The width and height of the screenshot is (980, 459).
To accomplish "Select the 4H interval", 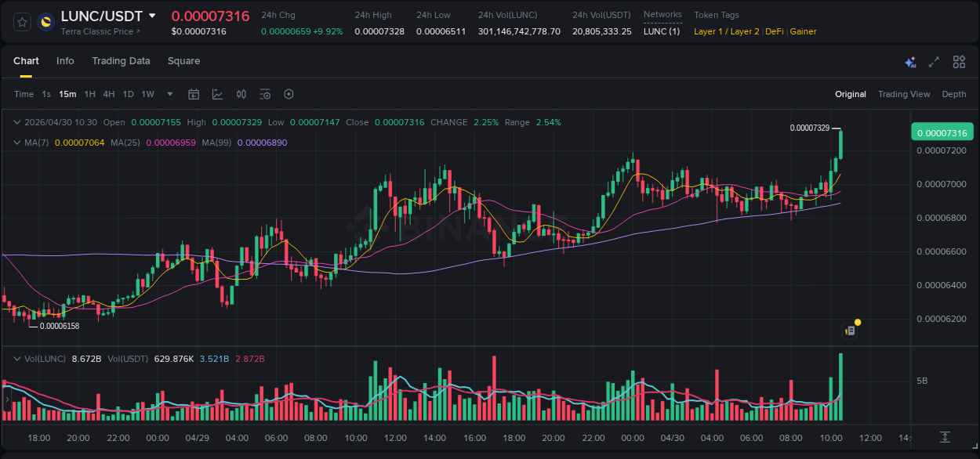I will pyautogui.click(x=108, y=94).
